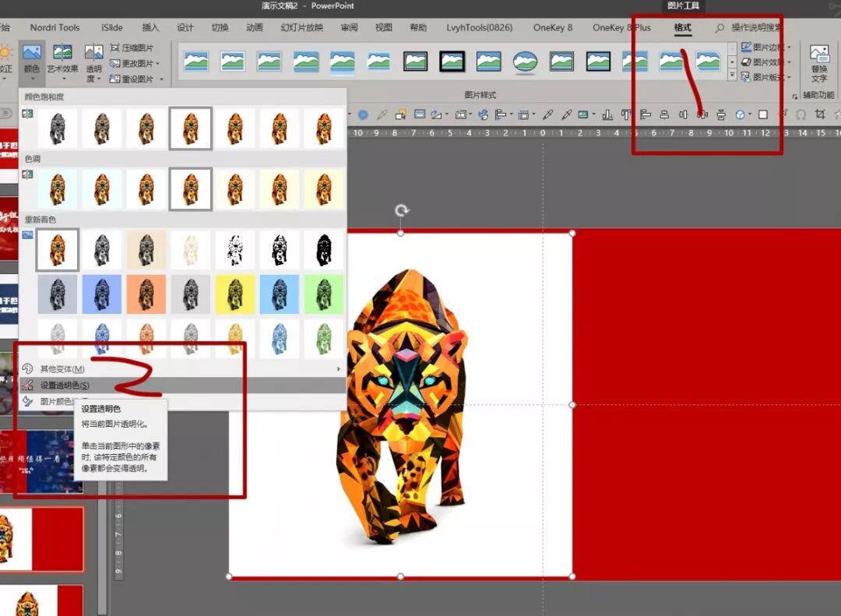
Task: Switch to the iSlide tab
Action: 111,27
